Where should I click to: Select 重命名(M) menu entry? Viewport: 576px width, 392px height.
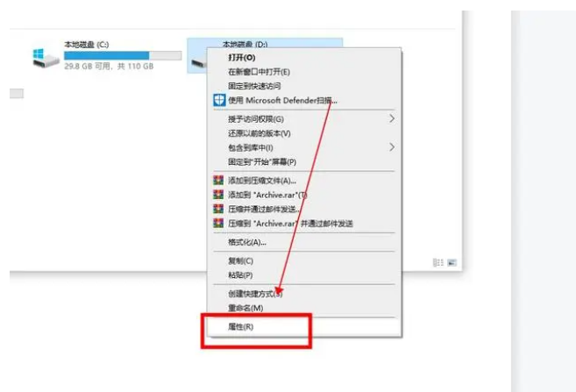pyautogui.click(x=245, y=308)
